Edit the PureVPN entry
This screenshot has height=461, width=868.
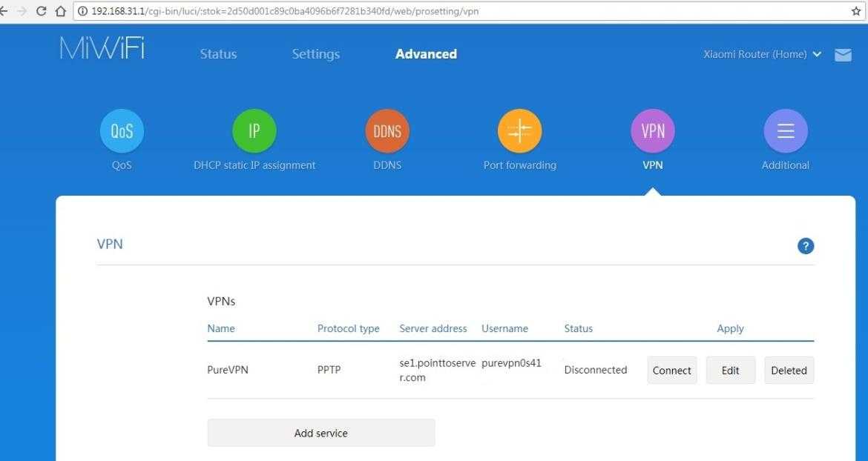point(730,371)
